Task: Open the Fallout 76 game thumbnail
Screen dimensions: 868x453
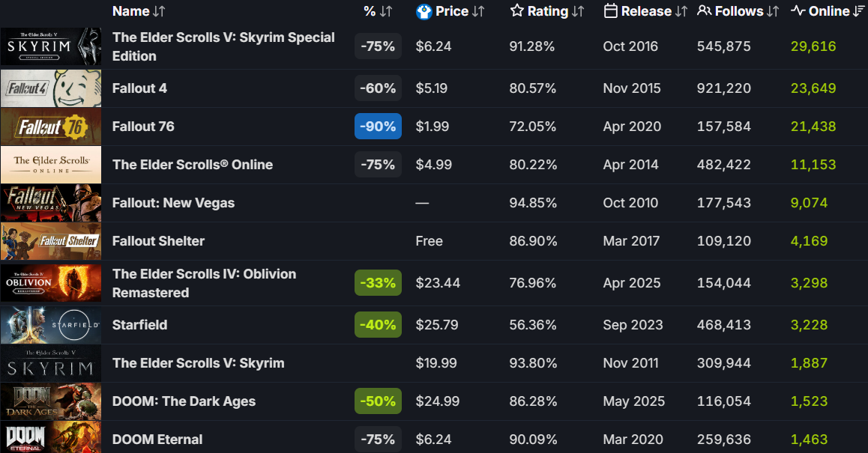Action: coord(50,127)
